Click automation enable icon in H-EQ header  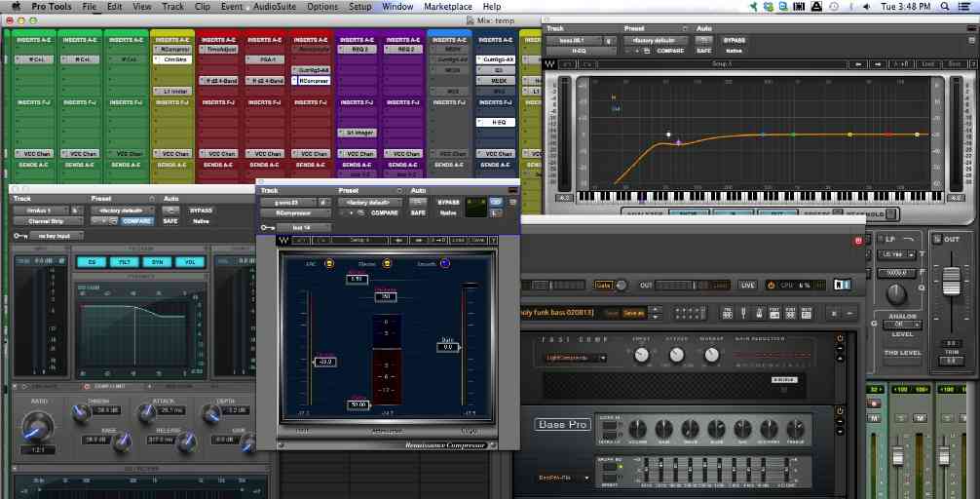click(x=704, y=40)
